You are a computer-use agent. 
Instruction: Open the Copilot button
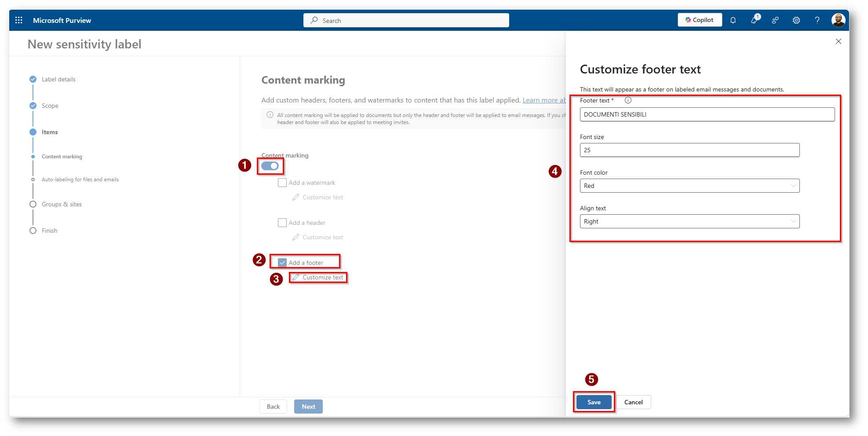(700, 20)
